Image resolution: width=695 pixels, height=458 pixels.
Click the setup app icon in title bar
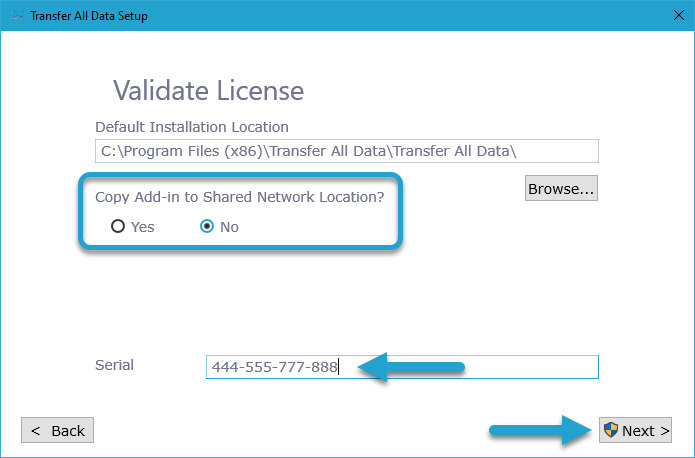(x=16, y=16)
